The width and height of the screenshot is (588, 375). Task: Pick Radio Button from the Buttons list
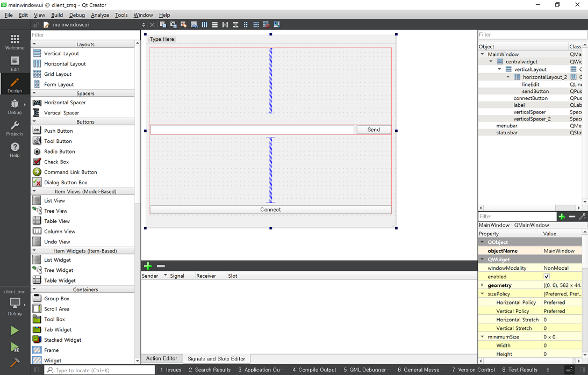click(x=59, y=152)
